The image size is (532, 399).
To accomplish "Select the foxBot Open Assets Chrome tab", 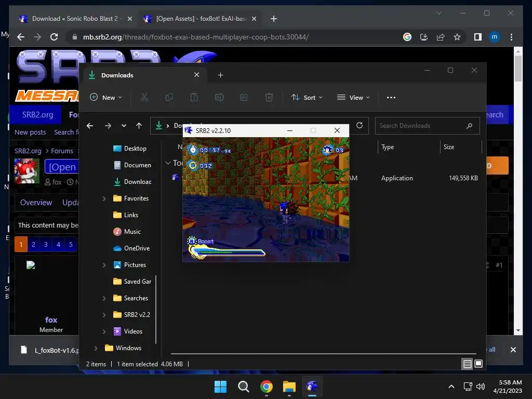I will (x=199, y=19).
